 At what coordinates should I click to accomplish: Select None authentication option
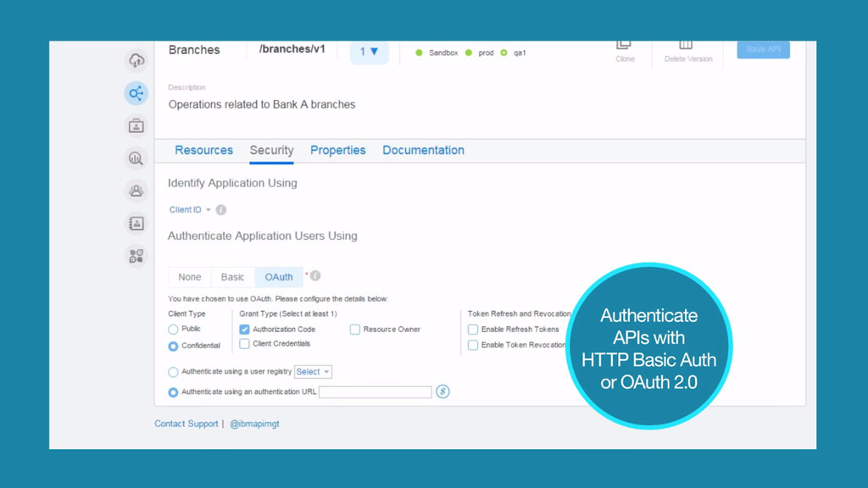189,277
